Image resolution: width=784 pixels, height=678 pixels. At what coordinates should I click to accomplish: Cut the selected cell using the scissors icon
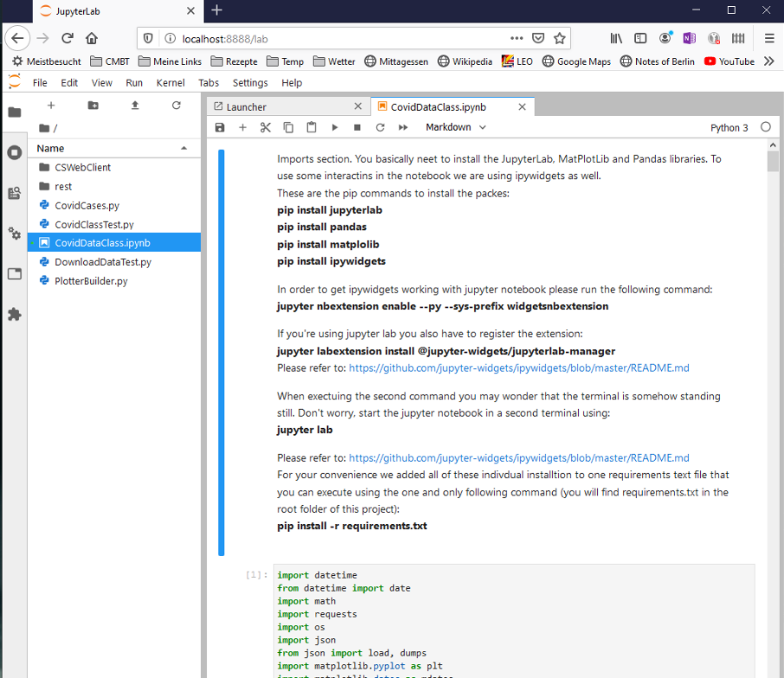[266, 127]
